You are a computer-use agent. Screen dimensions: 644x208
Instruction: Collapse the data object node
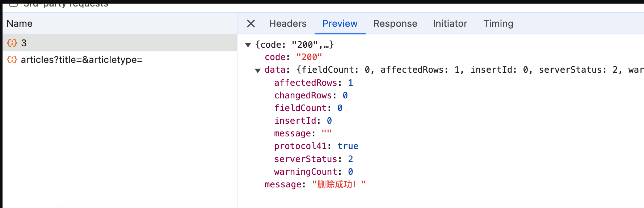258,70
